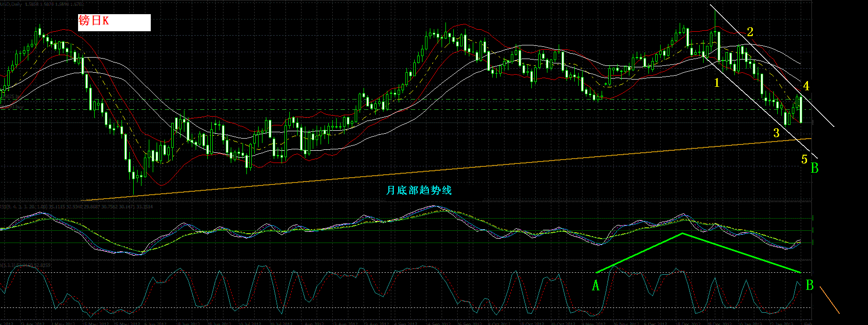This screenshot has height=325, width=868.
Task: Click the RSI indicator values header
Action: (77, 207)
